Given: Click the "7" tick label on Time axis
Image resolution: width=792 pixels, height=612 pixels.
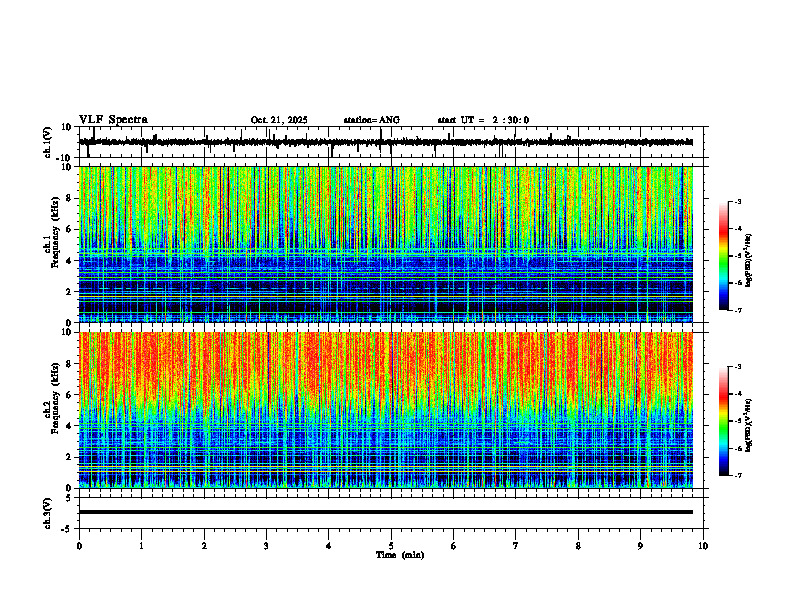Looking at the screenshot, I should coord(516,546).
